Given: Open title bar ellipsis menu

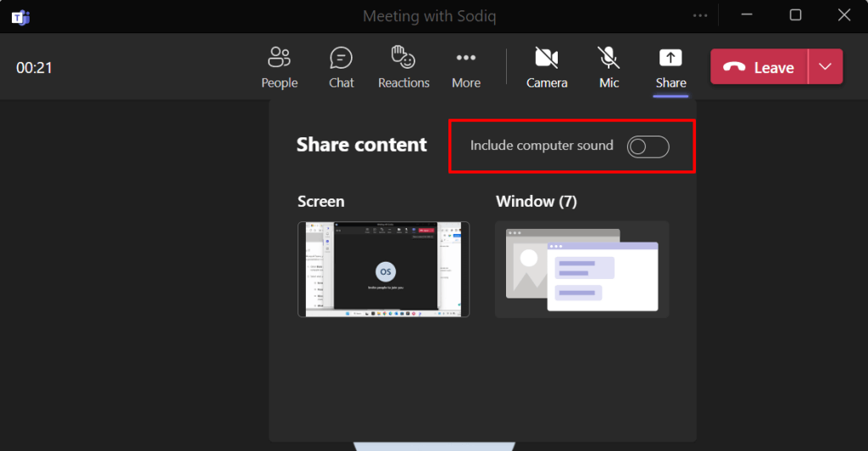Looking at the screenshot, I should coord(700,15).
